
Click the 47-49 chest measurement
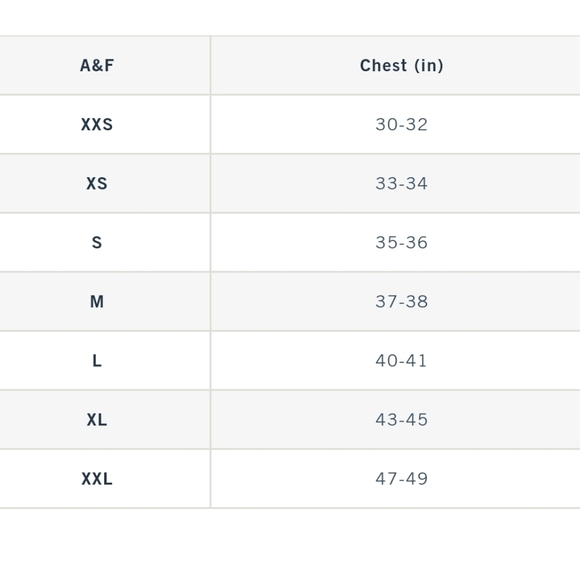[401, 479]
